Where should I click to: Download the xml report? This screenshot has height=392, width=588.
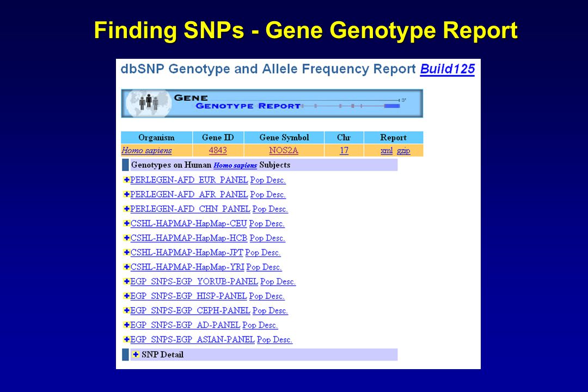[x=387, y=150]
